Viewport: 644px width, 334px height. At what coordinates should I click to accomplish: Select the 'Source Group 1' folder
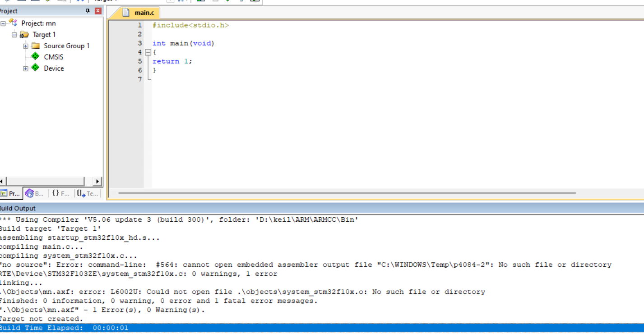(66, 46)
